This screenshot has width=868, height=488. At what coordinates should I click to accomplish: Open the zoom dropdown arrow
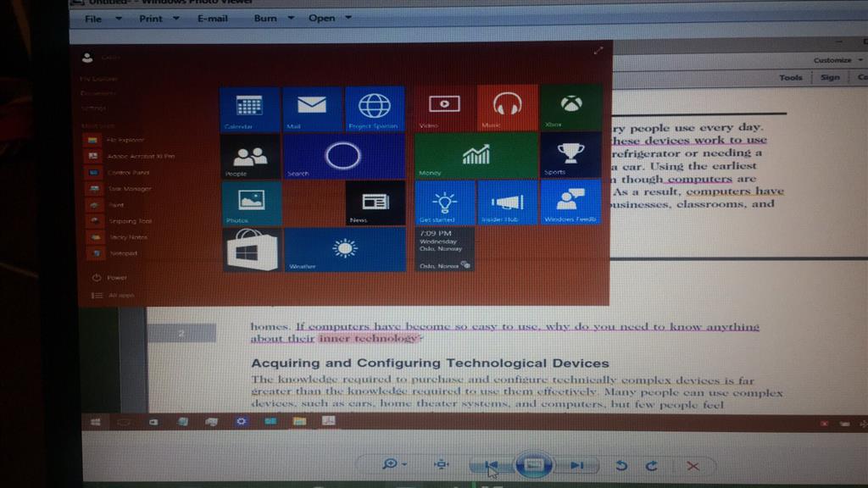click(x=404, y=464)
